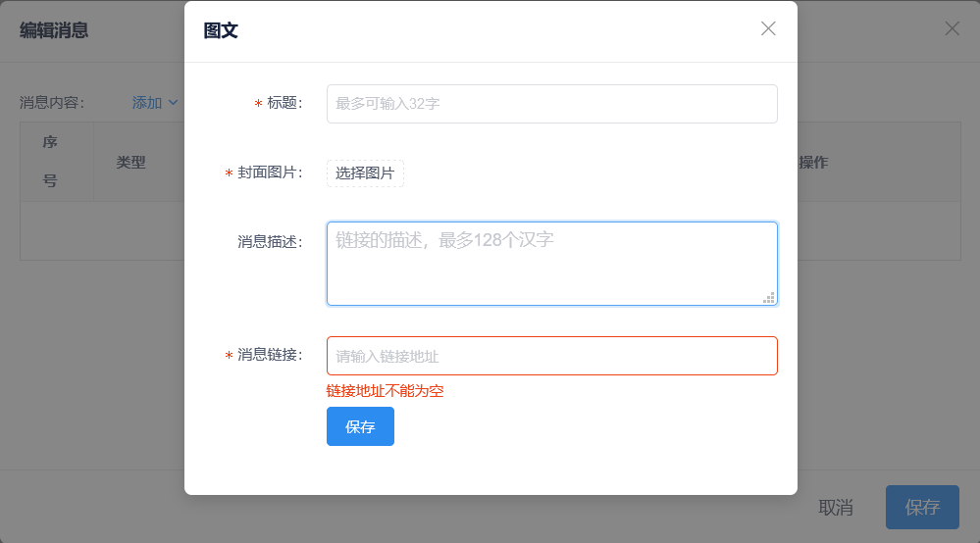Close the 编辑消息 dialog in the background
This screenshot has width=980, height=543.
952,28
